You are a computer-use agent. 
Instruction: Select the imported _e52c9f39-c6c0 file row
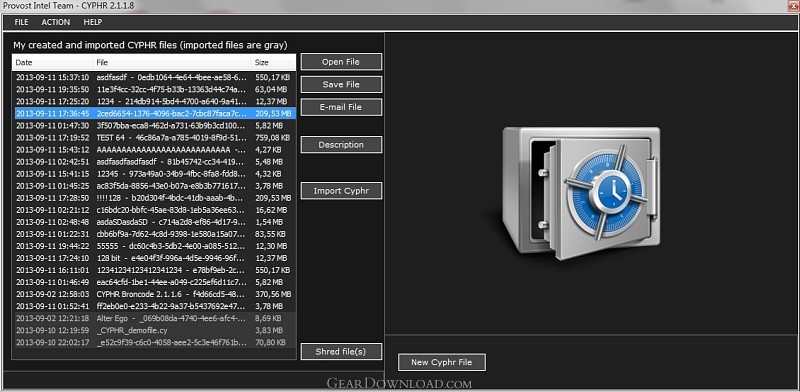[154, 342]
